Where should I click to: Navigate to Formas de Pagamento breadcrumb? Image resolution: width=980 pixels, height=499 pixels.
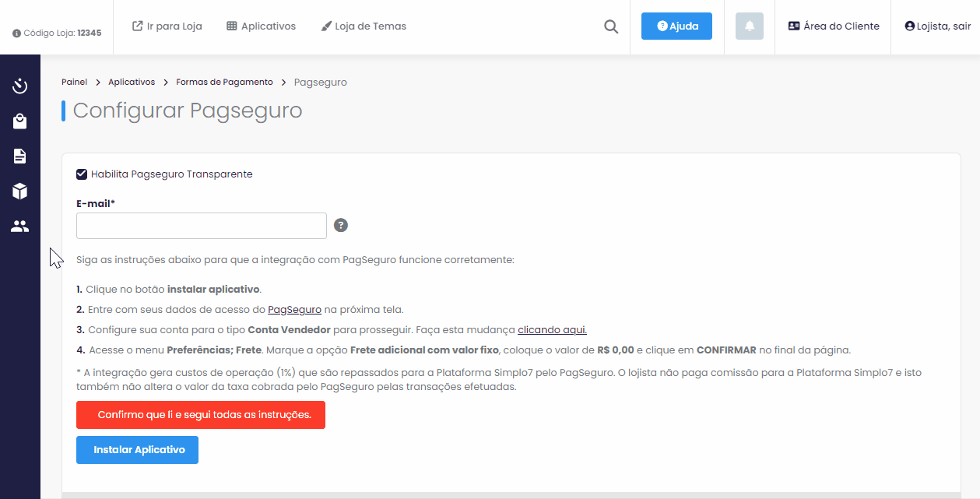224,82
